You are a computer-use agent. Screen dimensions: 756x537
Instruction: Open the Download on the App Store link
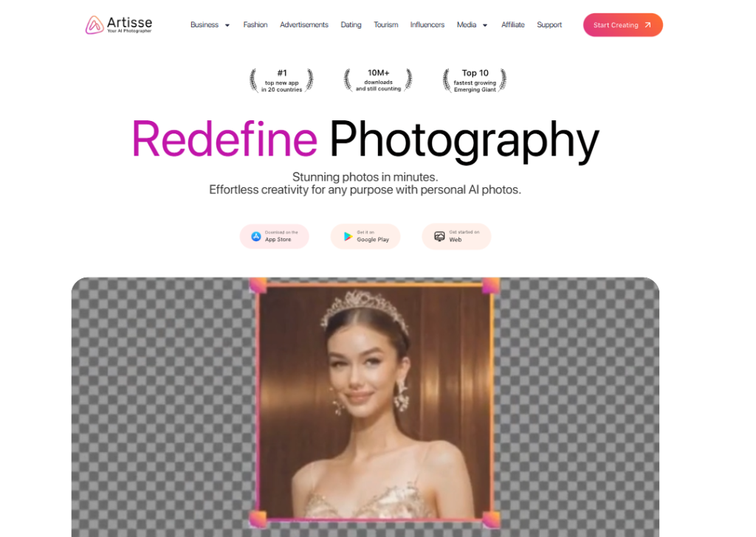click(274, 236)
